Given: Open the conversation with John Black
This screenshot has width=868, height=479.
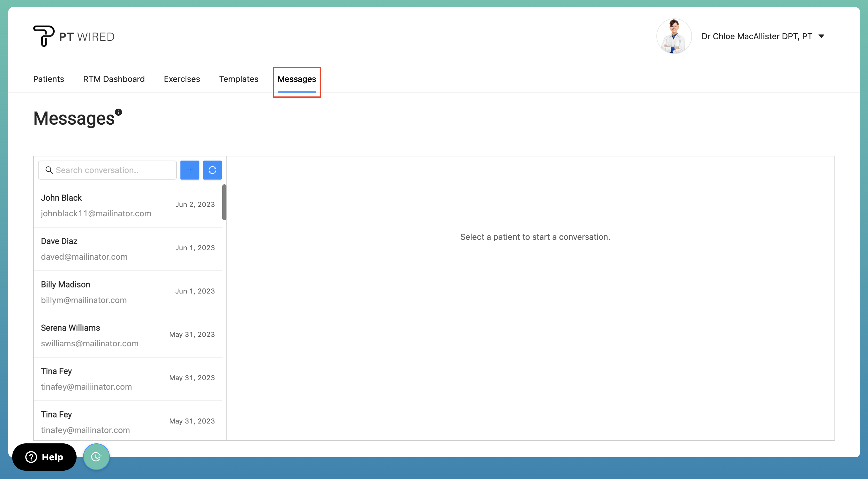Looking at the screenshot, I should 128,205.
